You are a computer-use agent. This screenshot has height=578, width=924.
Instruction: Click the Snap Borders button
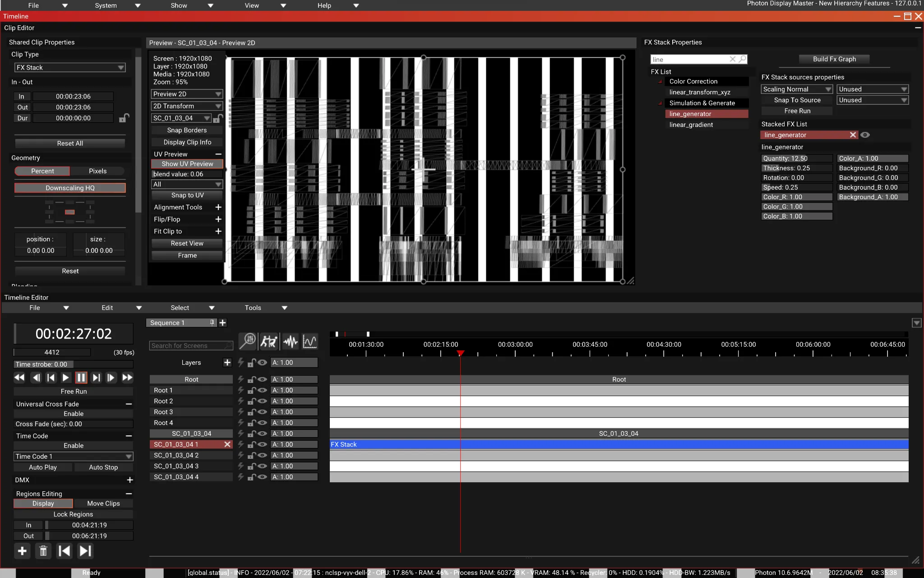click(x=187, y=131)
